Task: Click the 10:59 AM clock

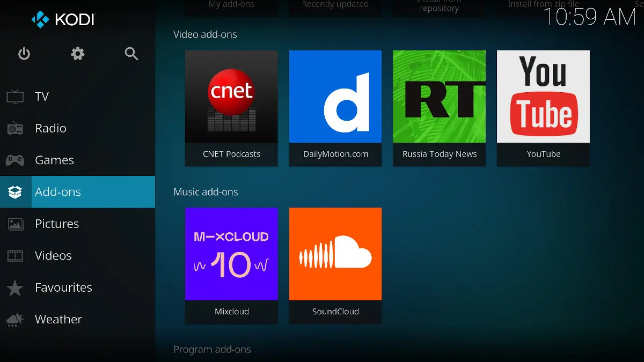Action: 590,17
